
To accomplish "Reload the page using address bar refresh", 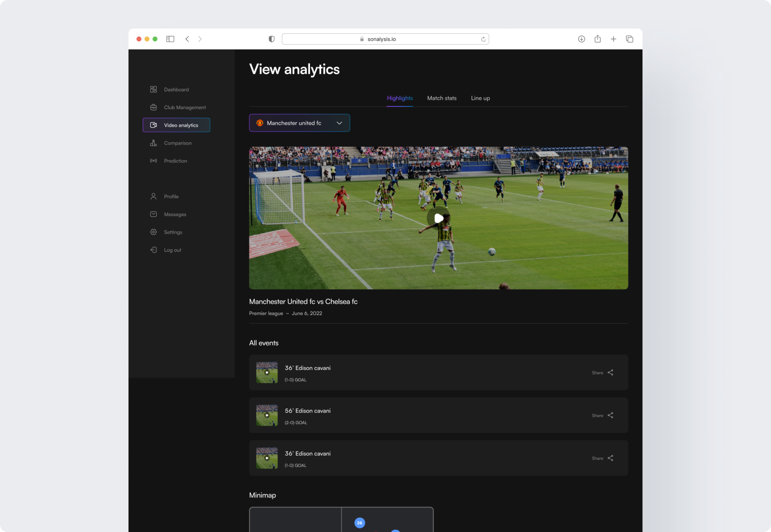I will 483,39.
